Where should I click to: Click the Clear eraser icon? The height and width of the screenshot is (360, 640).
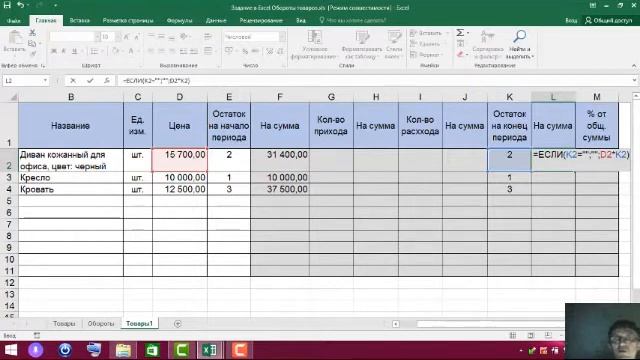461,54
